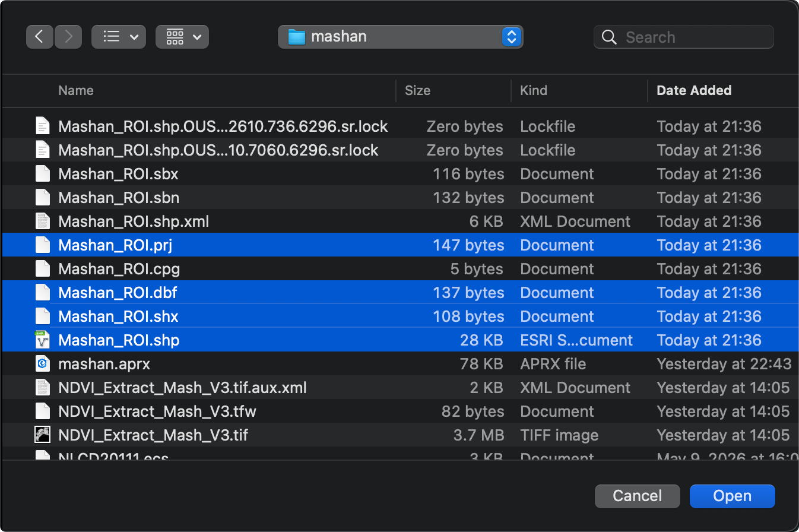
Task: Click the mashan.aprx project file icon
Action: click(x=42, y=364)
